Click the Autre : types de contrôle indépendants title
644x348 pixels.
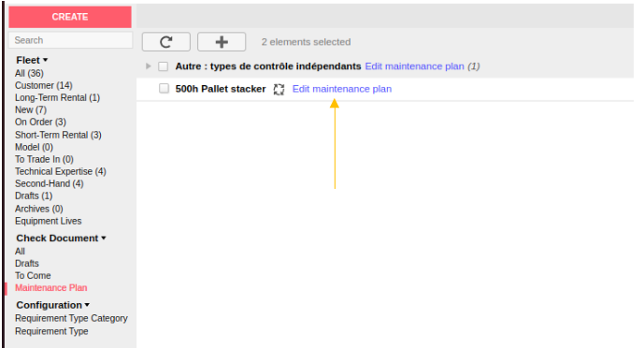(x=268, y=66)
